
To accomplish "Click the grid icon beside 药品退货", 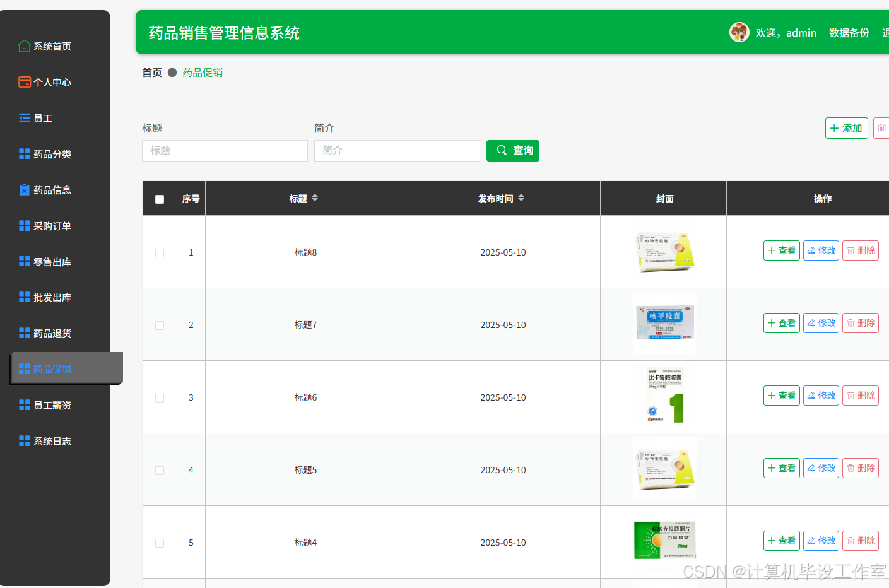I will (25, 333).
